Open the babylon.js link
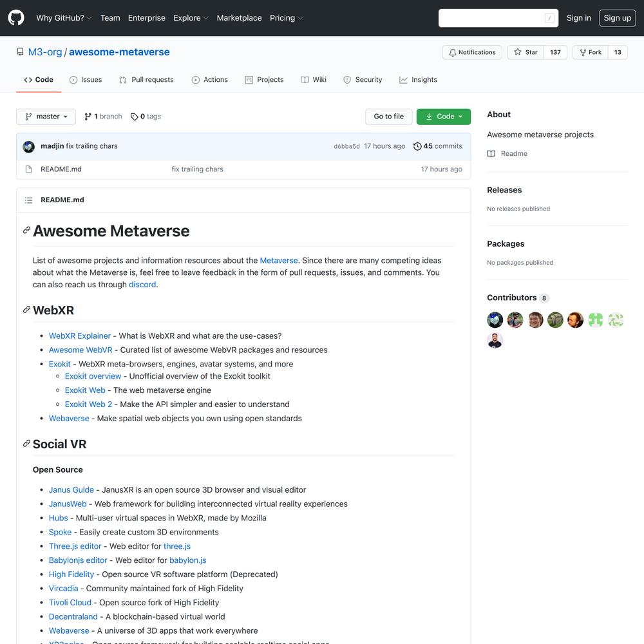This screenshot has width=644, height=644. (x=187, y=560)
